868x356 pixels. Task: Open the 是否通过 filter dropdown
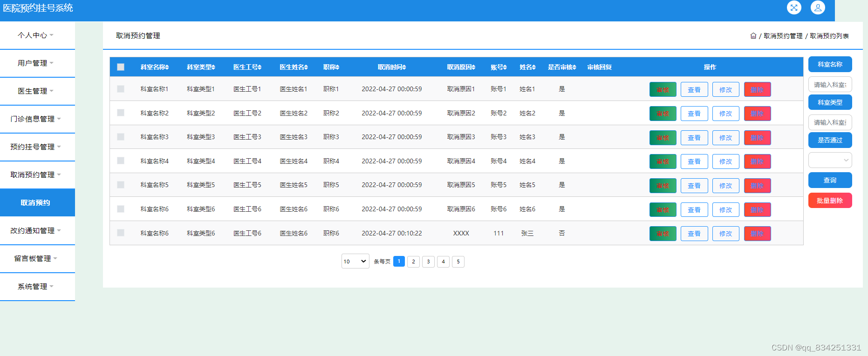point(830,160)
